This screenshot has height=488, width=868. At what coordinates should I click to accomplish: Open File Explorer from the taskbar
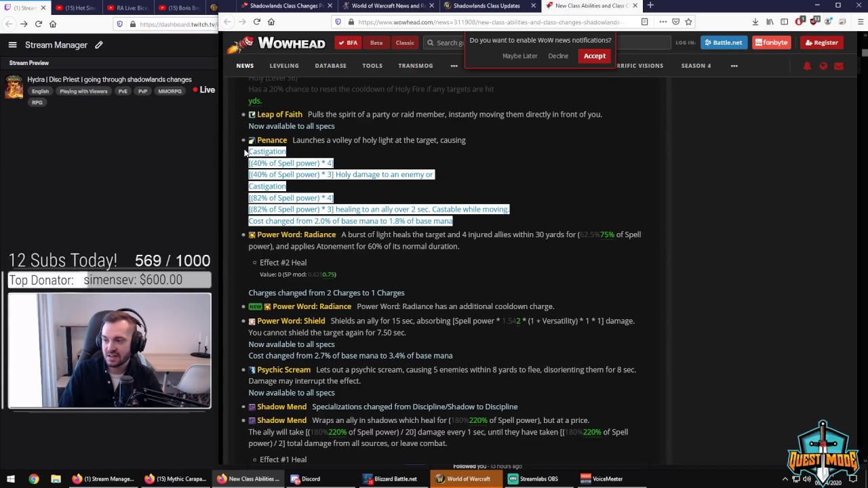[x=56, y=479]
